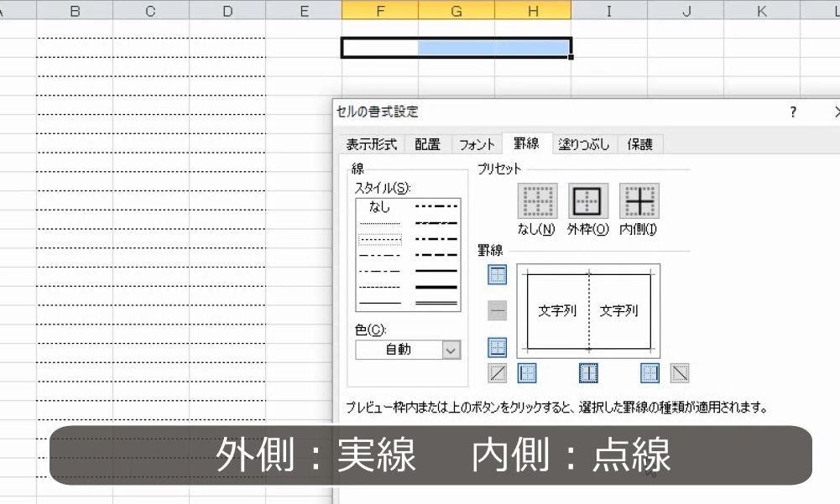Image resolution: width=840 pixels, height=504 pixels.
Task: Select the bottom border button
Action: [496, 347]
